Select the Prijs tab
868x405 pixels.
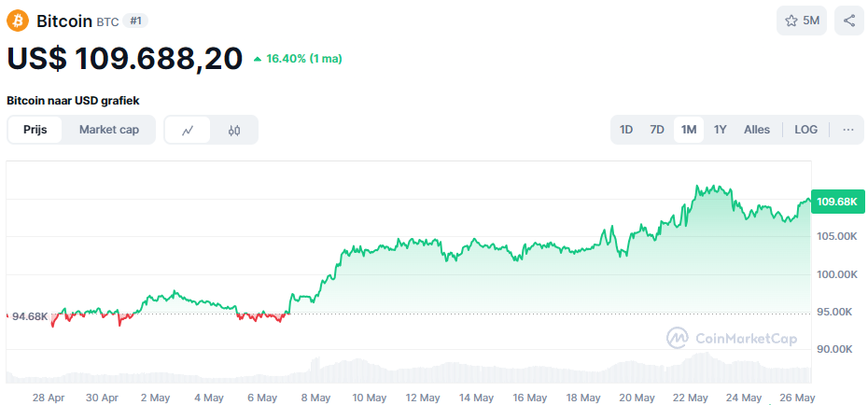[x=35, y=130]
